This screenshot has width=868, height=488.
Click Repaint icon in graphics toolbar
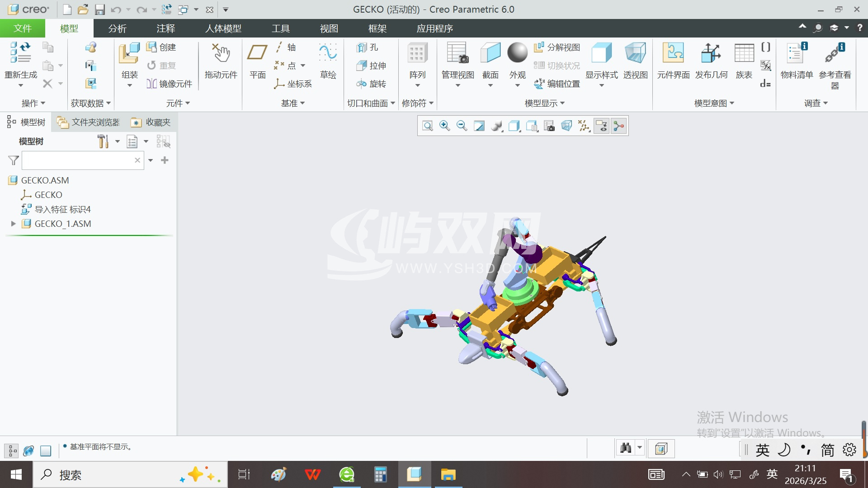[479, 126]
